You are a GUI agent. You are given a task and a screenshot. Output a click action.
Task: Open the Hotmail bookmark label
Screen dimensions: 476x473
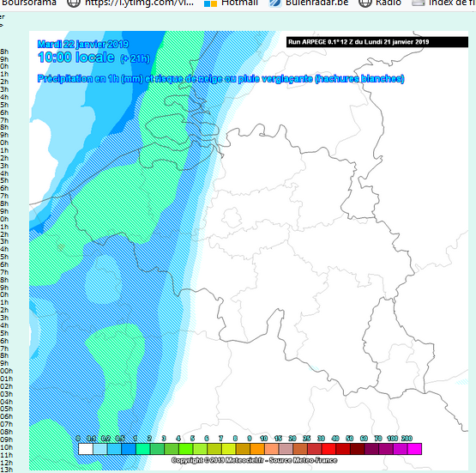pos(240,3)
